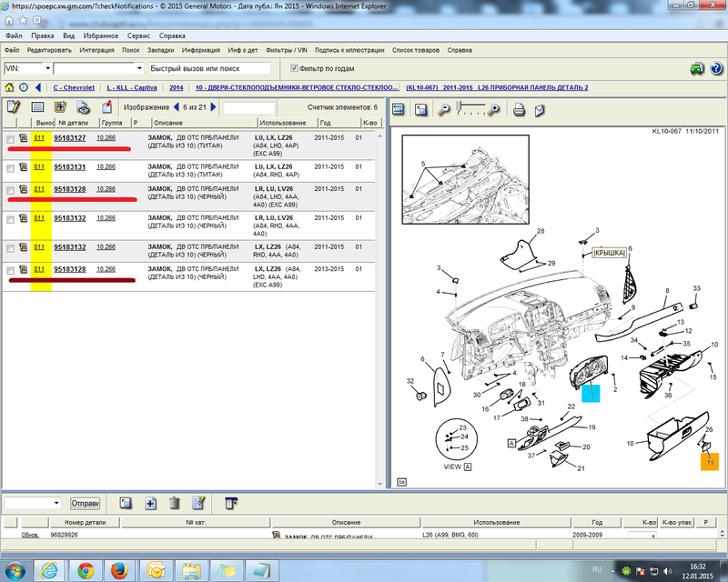This screenshot has height=582, width=728.
Task: Check the box for part 95183127
Action: pyautogui.click(x=10, y=139)
